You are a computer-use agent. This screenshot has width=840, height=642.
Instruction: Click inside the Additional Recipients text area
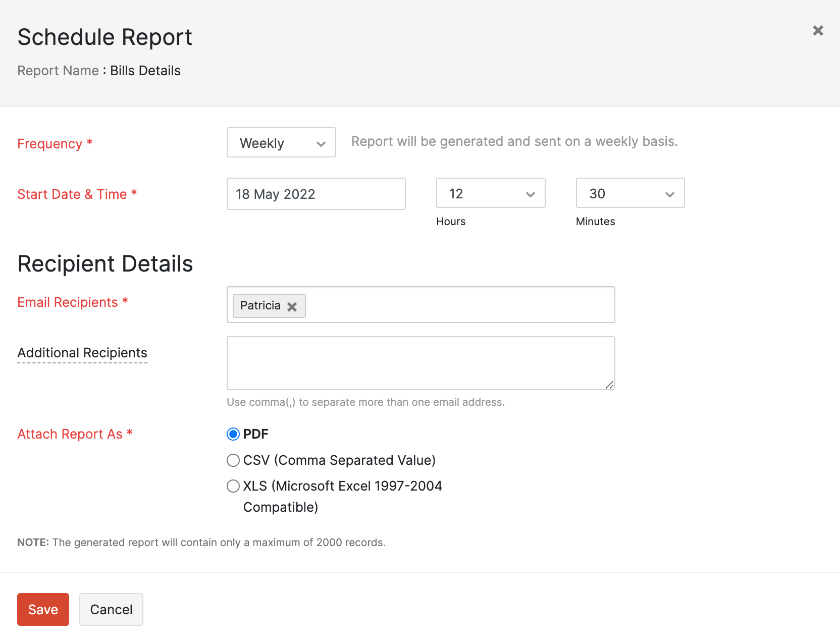click(x=421, y=363)
